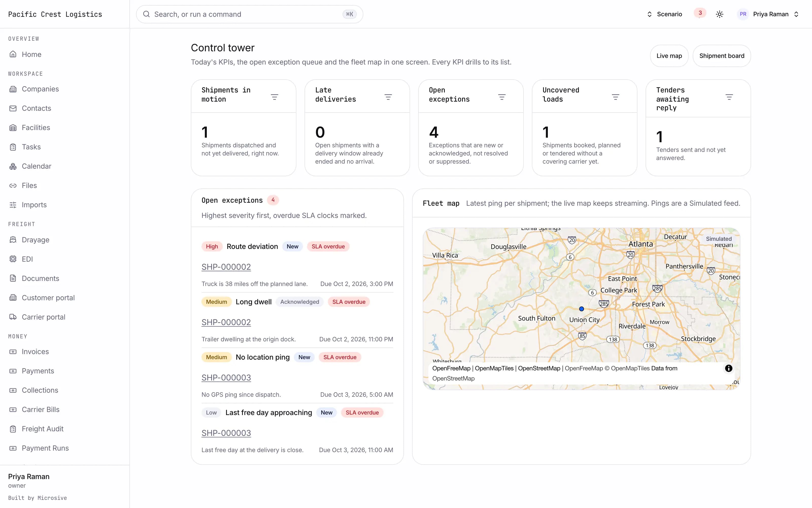Click the Contacts envelope icon
Viewport: 812px width, 508px height.
tap(13, 108)
